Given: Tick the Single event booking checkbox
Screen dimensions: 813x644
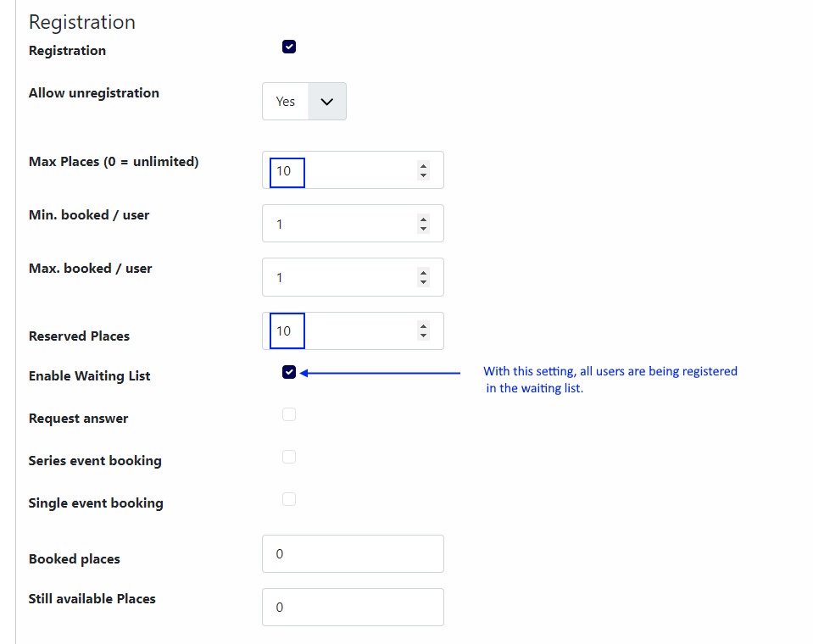Looking at the screenshot, I should (289, 499).
